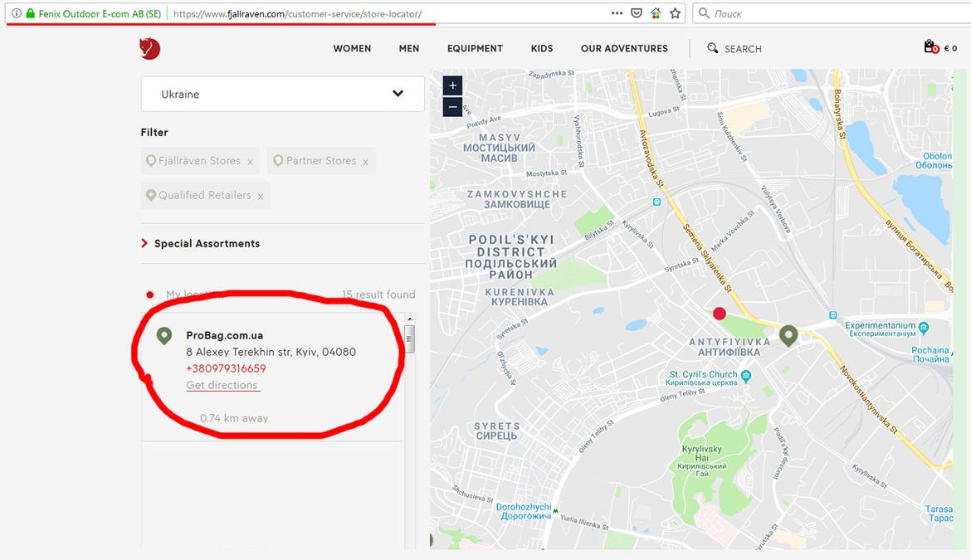This screenshot has height=560, width=971.
Task: Zoom out the map with minus button
Action: click(452, 106)
